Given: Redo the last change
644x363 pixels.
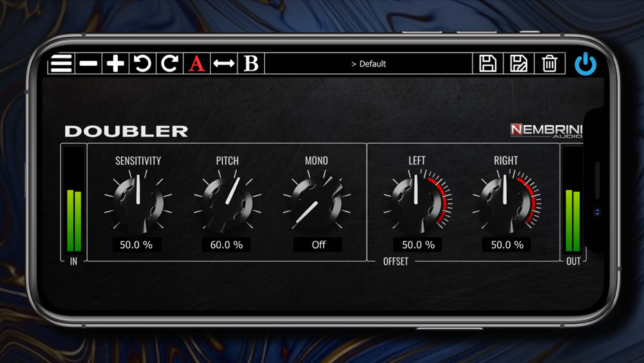Looking at the screenshot, I should 169,64.
